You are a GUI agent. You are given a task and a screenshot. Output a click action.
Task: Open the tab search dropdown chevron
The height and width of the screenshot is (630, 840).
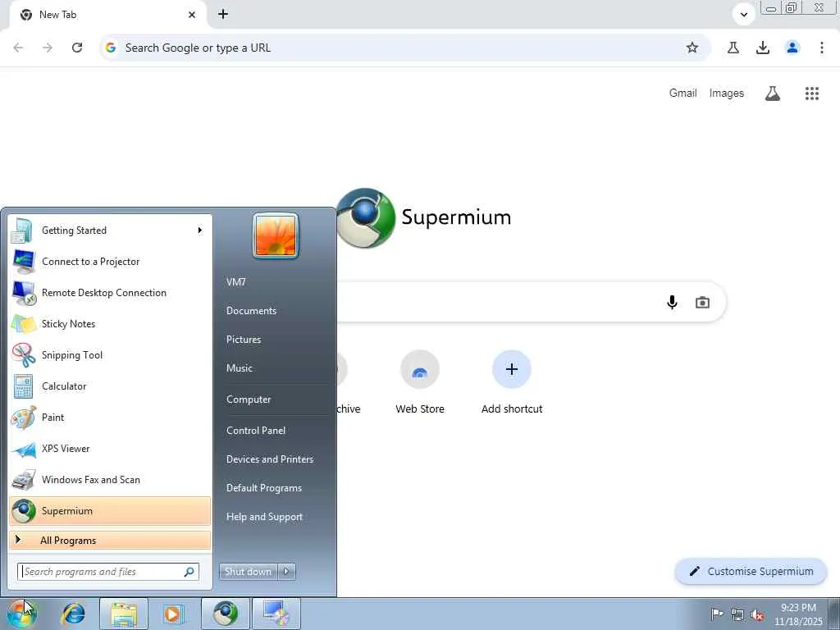743,15
